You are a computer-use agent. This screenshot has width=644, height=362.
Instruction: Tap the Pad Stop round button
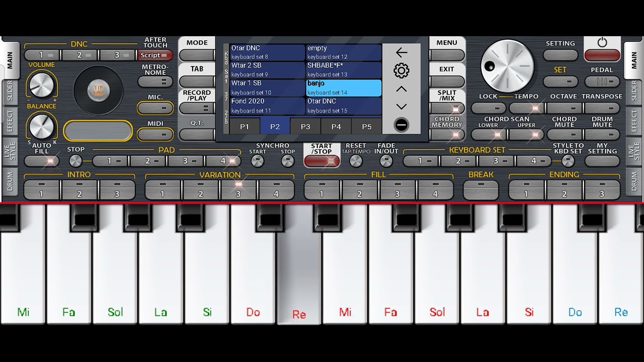click(x=75, y=161)
